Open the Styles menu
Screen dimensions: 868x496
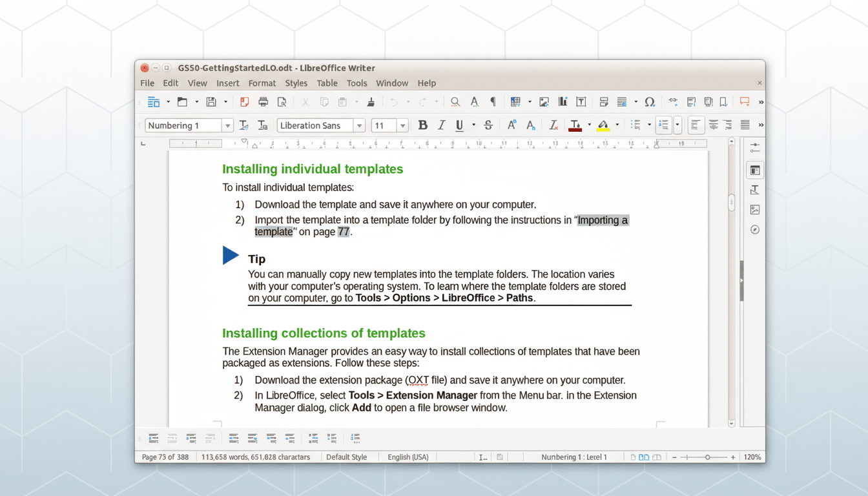[x=296, y=83]
